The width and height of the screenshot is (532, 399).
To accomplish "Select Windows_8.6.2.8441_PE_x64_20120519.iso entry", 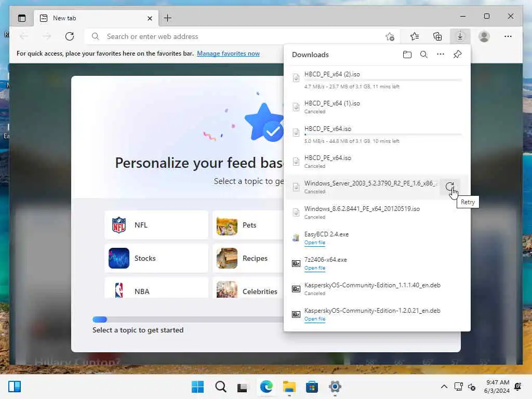I will tap(377, 212).
